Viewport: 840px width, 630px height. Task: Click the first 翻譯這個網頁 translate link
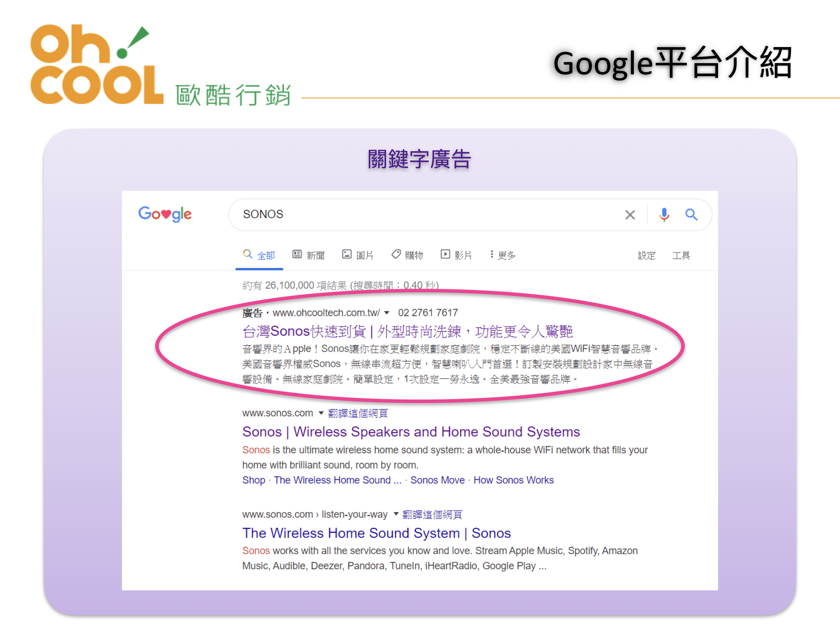click(x=358, y=414)
